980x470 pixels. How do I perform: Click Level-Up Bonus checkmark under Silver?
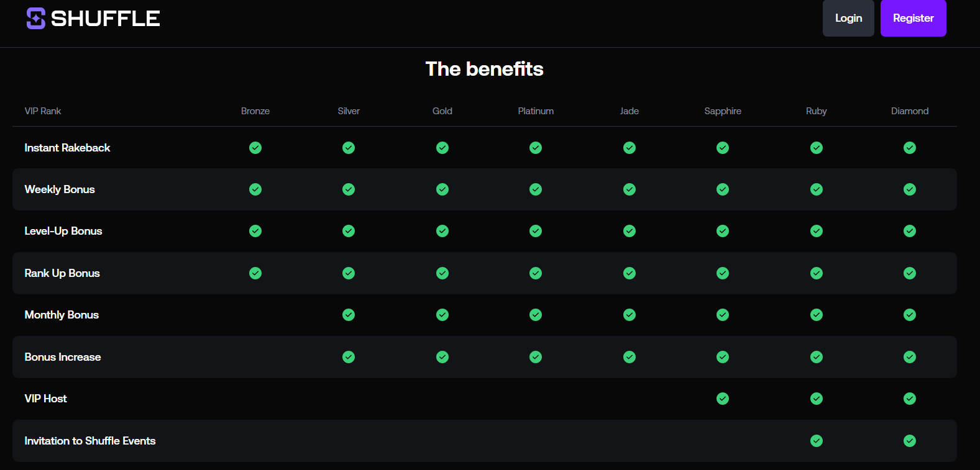pos(349,231)
